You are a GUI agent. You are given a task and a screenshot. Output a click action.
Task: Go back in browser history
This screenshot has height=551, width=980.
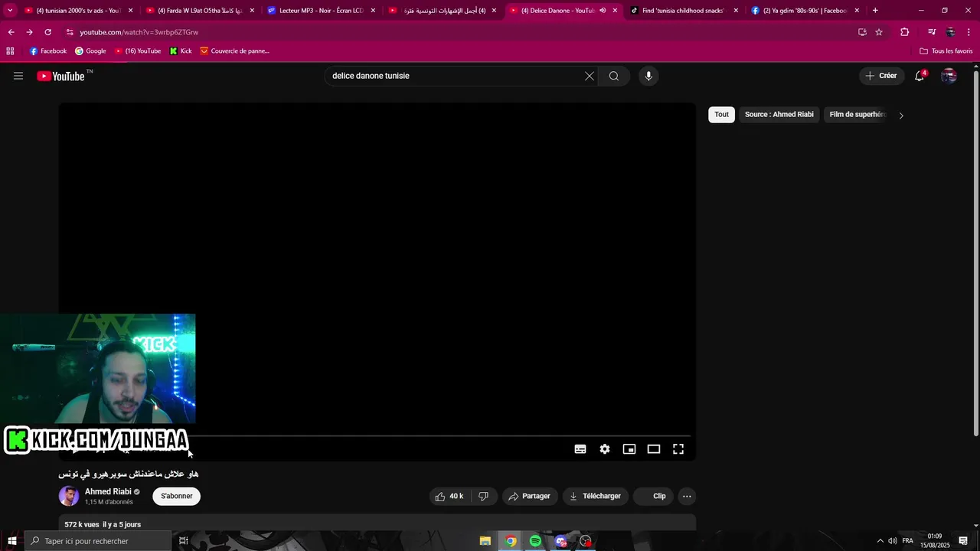tap(11, 32)
